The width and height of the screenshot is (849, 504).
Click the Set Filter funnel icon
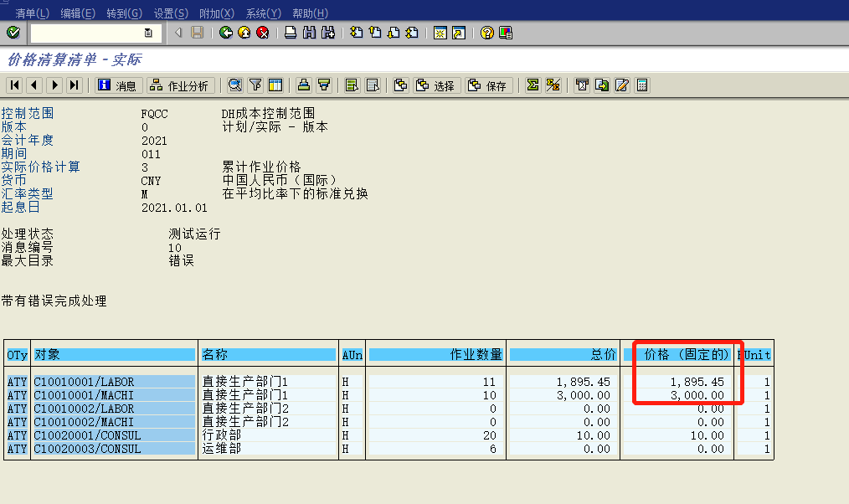point(255,85)
